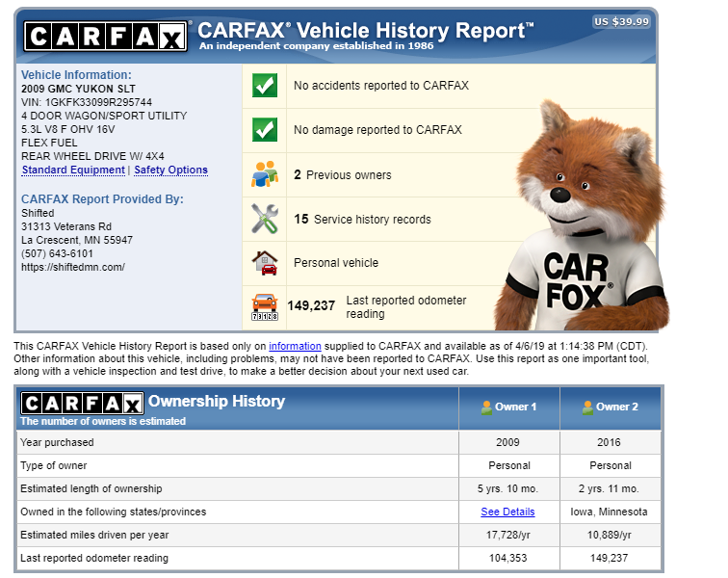Click the wrench and screwdriver service history icon
This screenshot has width=728, height=578.
[x=265, y=219]
